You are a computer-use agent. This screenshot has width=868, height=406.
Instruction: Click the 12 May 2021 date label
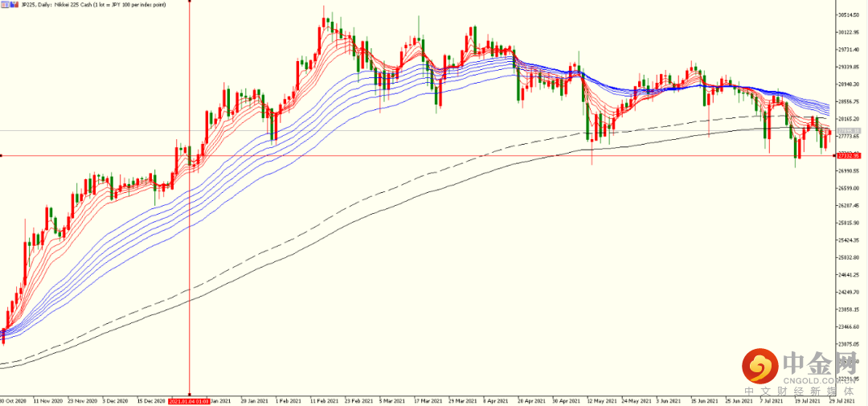(x=600, y=400)
